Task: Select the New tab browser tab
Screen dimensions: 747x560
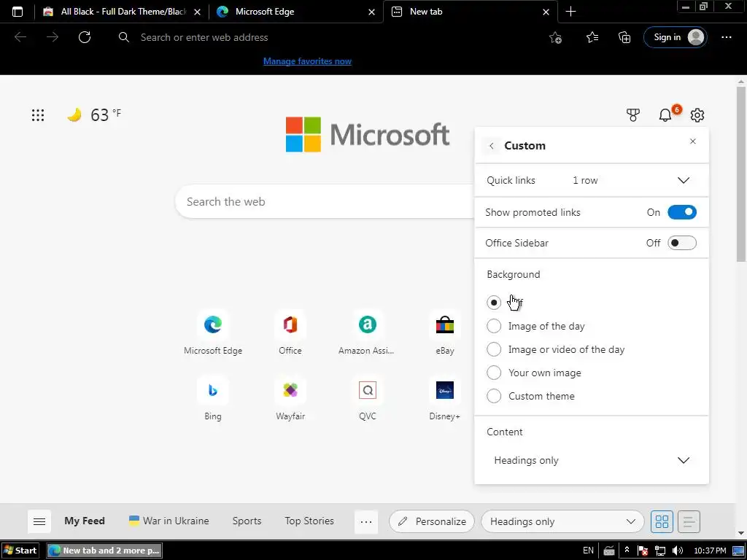Action: (x=470, y=12)
